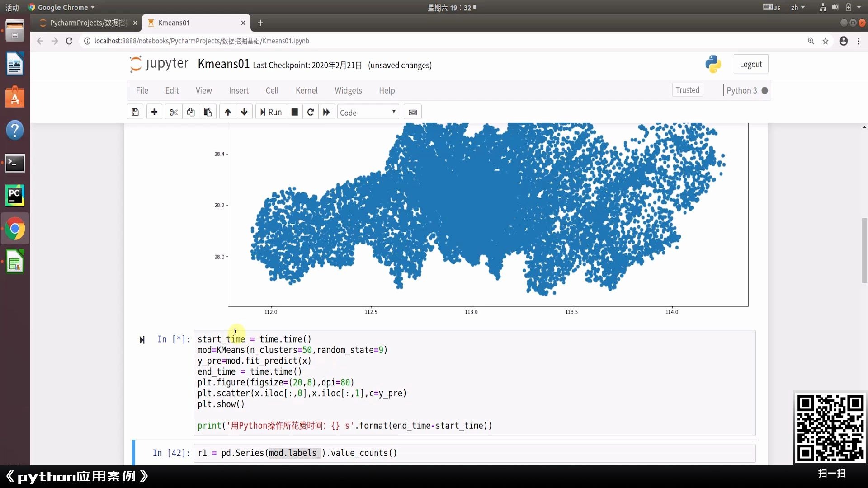Click the Logout button

pyautogui.click(x=750, y=64)
